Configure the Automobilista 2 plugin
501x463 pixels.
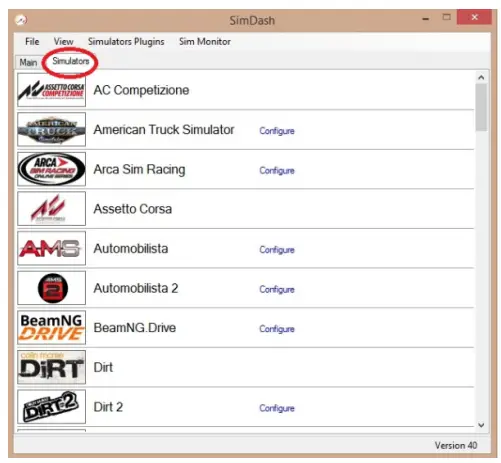tap(277, 289)
